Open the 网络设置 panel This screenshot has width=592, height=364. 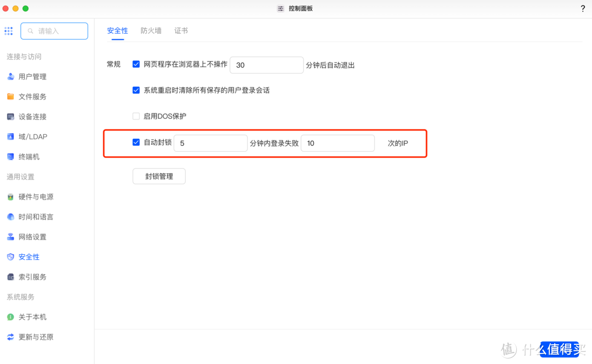pyautogui.click(x=33, y=236)
